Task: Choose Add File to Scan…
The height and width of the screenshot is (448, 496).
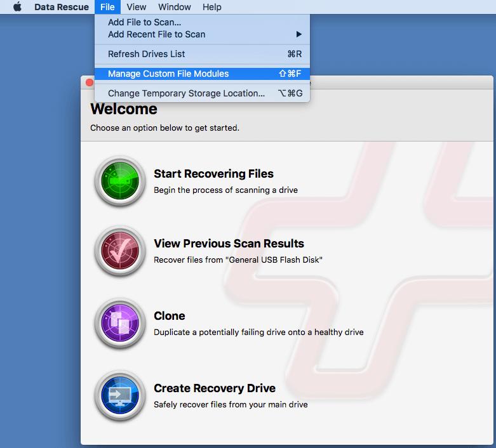Action: (202, 22)
